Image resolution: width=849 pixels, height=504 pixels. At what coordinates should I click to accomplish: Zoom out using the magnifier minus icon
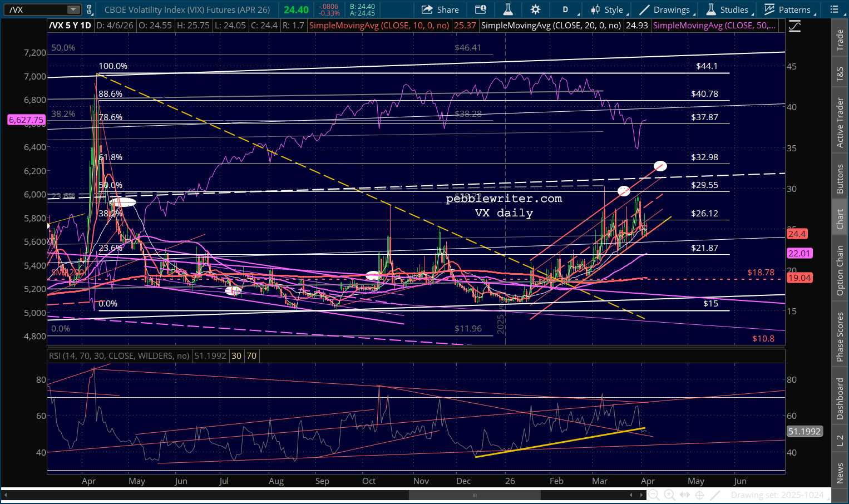[x=654, y=495]
